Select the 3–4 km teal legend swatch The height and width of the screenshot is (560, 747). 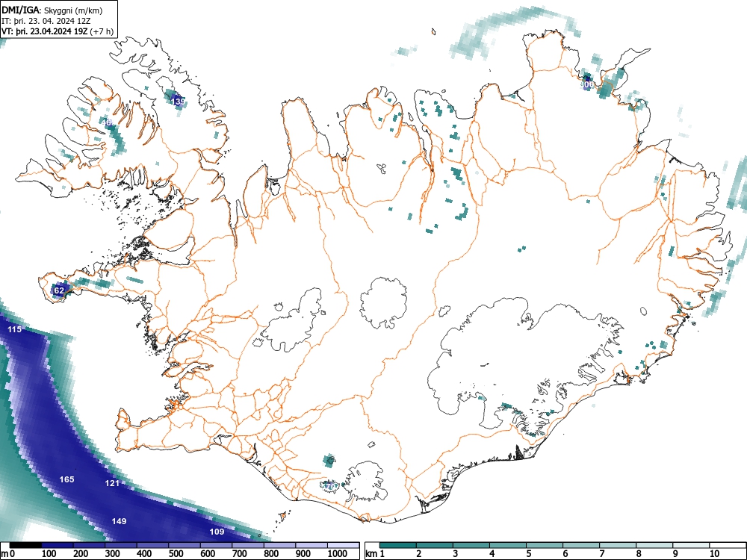(471, 545)
